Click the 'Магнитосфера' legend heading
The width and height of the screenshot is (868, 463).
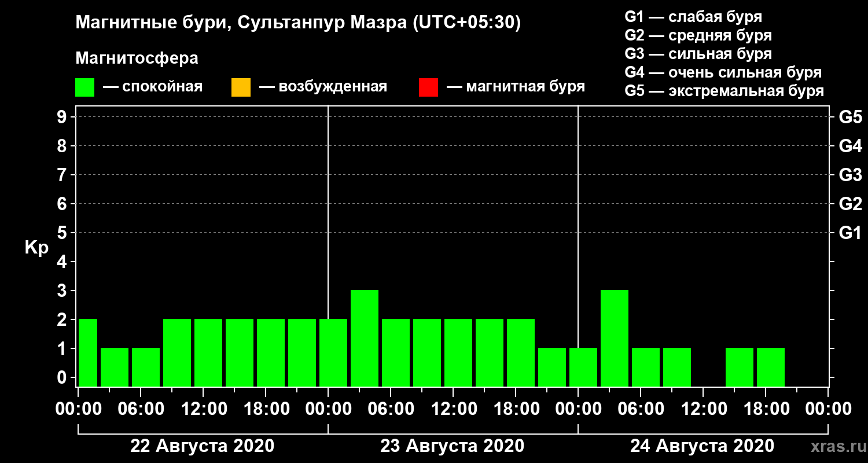click(137, 58)
